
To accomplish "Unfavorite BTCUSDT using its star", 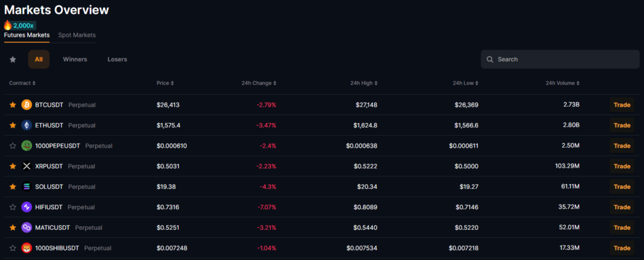I will [x=13, y=105].
